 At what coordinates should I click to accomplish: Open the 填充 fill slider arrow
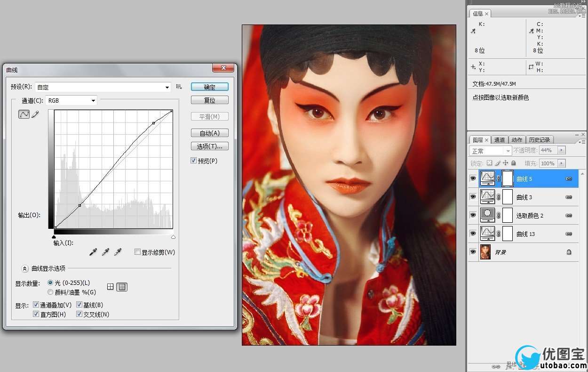[x=562, y=163]
